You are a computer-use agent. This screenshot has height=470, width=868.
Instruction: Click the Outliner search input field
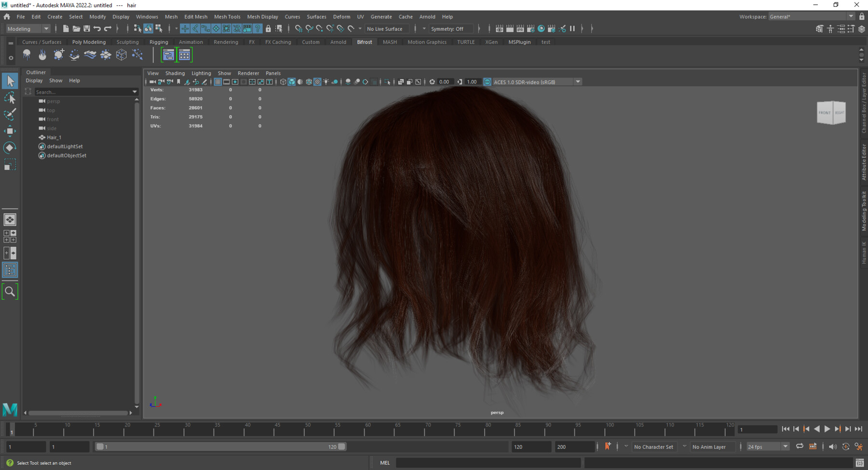point(82,92)
